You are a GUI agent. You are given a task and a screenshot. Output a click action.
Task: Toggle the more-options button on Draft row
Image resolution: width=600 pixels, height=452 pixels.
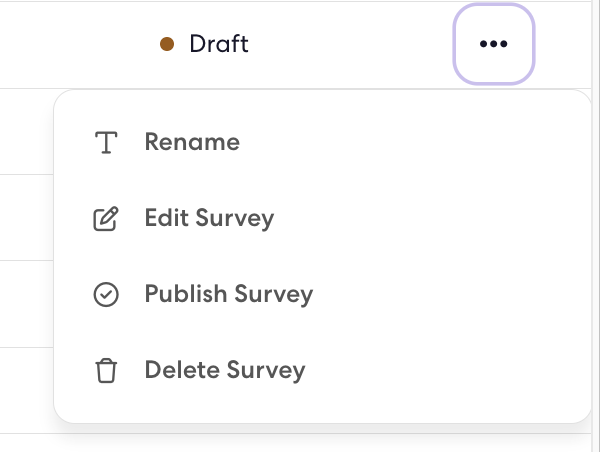494,44
